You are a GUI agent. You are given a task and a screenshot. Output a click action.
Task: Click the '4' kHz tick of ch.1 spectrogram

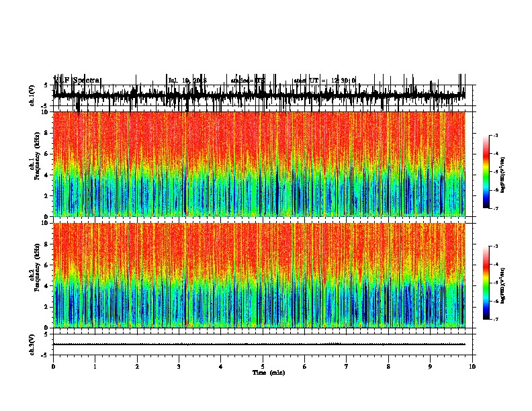pyautogui.click(x=47, y=175)
